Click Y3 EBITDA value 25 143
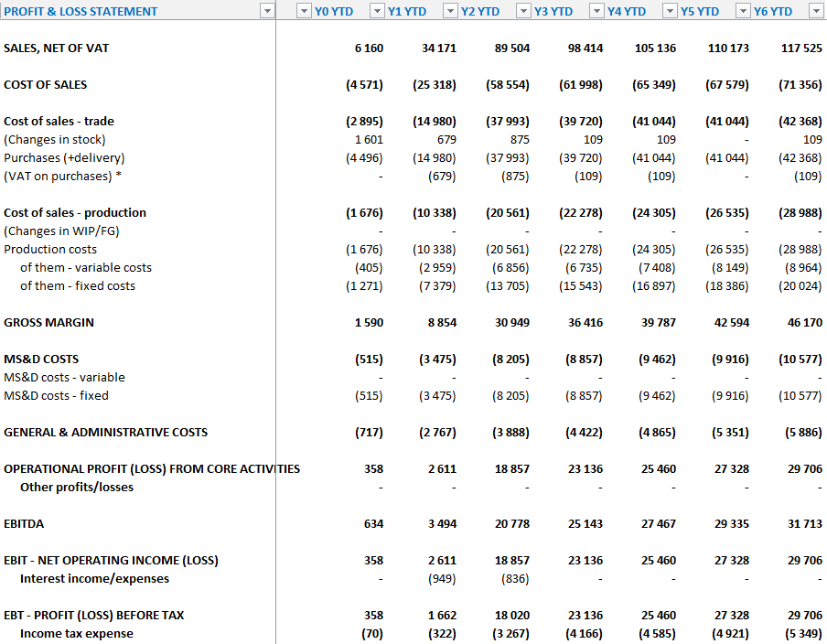This screenshot has height=644, width=827. tap(585, 523)
